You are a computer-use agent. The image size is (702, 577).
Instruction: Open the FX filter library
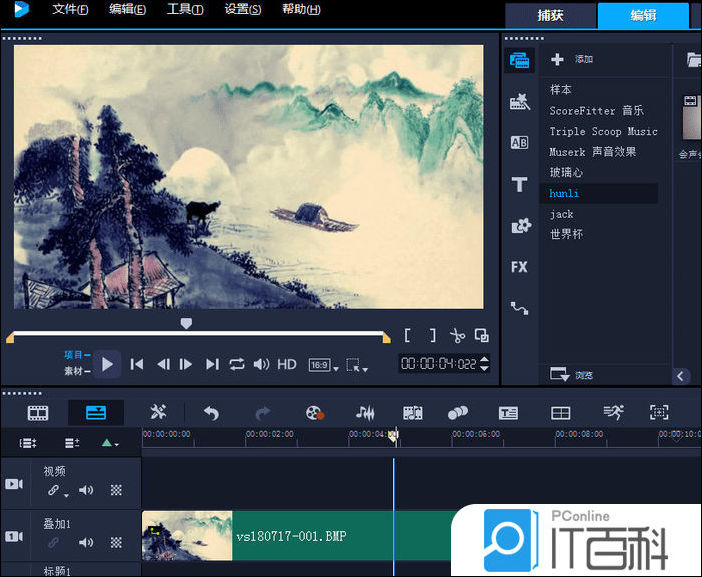[519, 267]
